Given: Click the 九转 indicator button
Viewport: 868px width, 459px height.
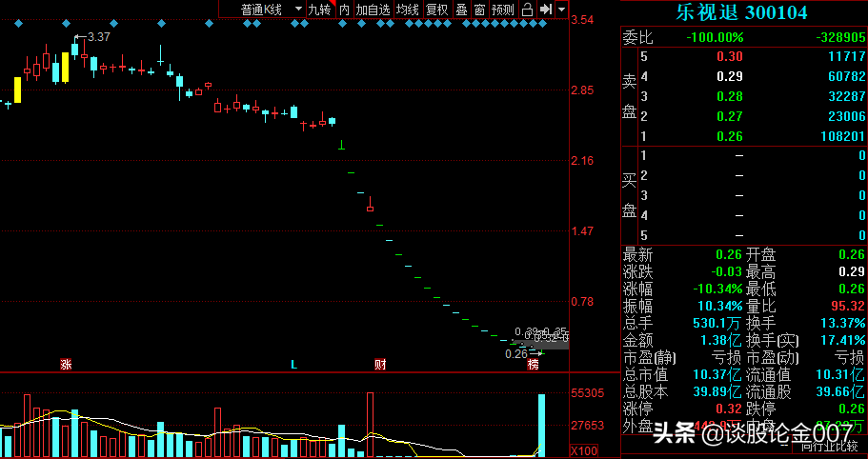Looking at the screenshot, I should pyautogui.click(x=319, y=10).
